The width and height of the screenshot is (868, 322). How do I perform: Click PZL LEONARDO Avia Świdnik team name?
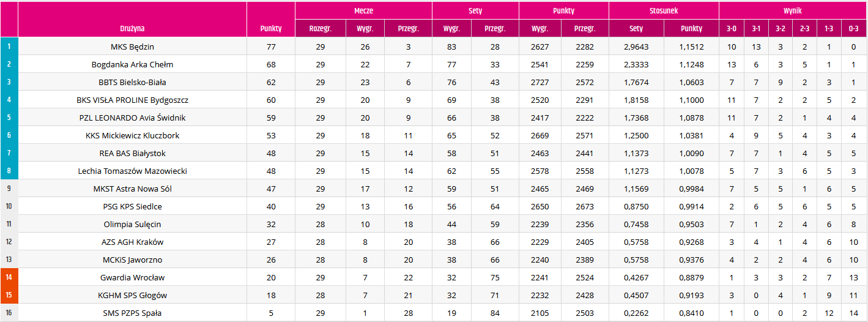pyautogui.click(x=132, y=118)
